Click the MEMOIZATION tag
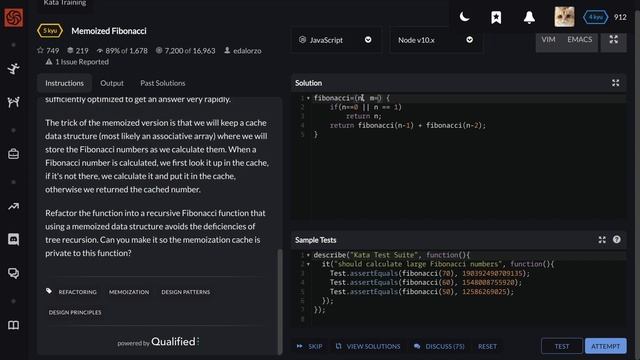Image resolution: width=640 pixels, height=360 pixels. coord(129,292)
